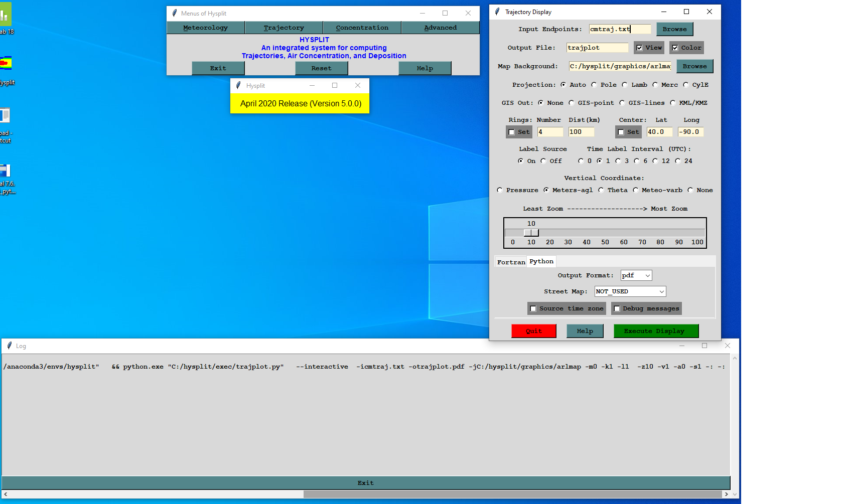Select GIS Out None option
The width and height of the screenshot is (847, 504).
[540, 103]
